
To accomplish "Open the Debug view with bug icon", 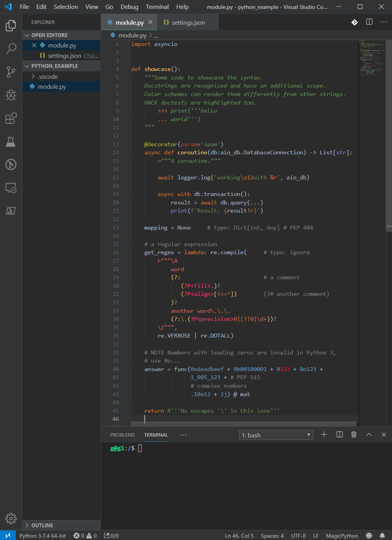I will 11,95.
